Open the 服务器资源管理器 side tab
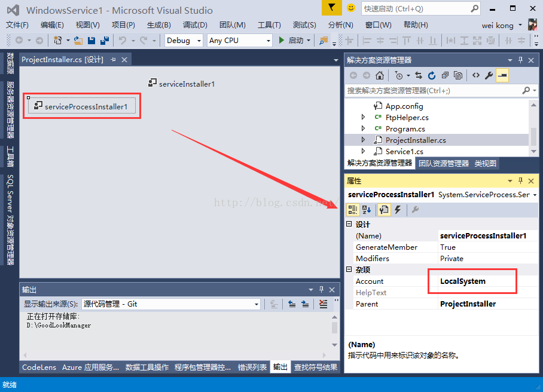Viewport: 543px width, 392px height. (x=10, y=110)
